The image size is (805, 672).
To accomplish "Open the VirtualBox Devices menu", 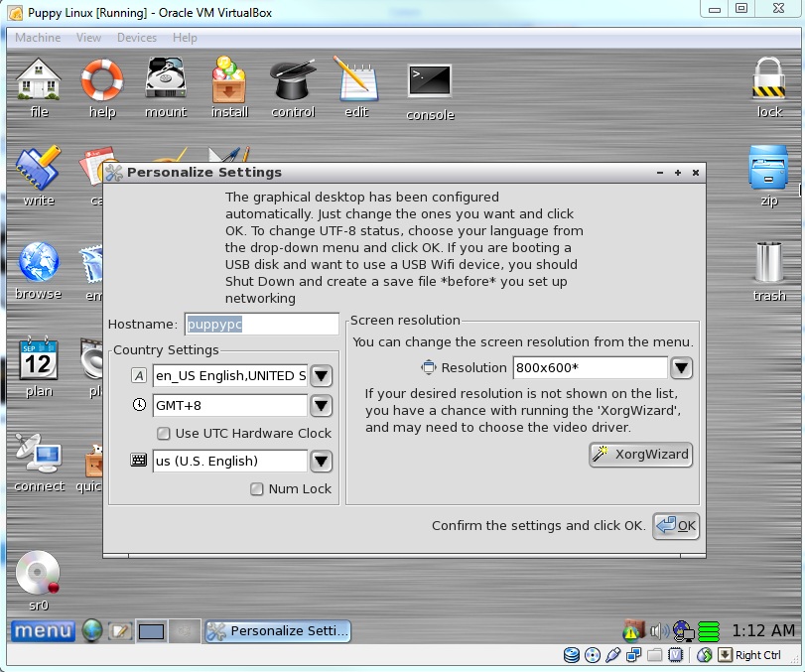I will coord(137,38).
